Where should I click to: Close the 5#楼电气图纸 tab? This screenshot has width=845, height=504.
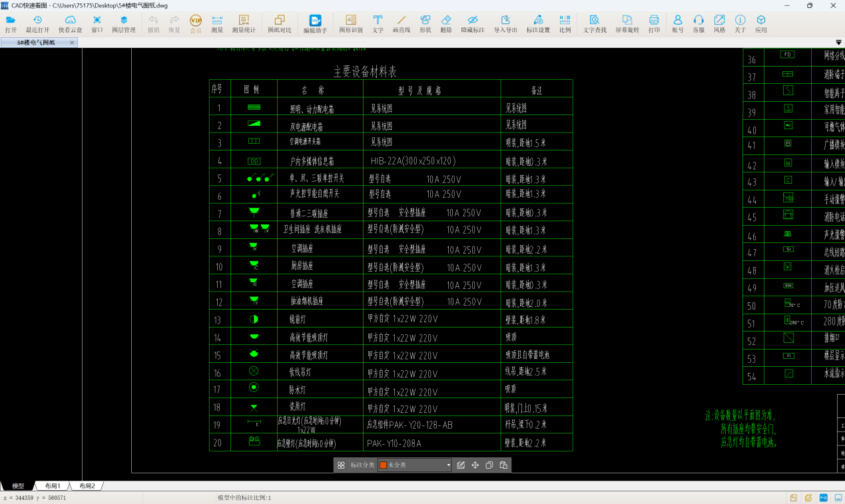coord(72,43)
